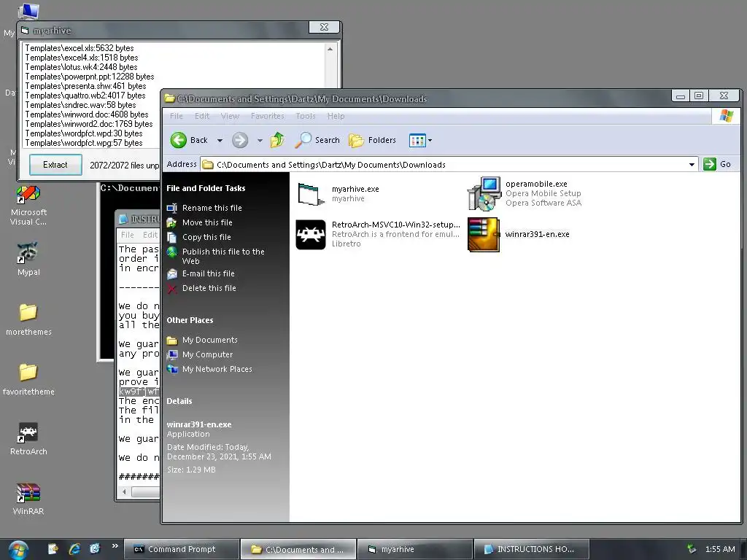Toggle the Folders pane button

click(373, 140)
